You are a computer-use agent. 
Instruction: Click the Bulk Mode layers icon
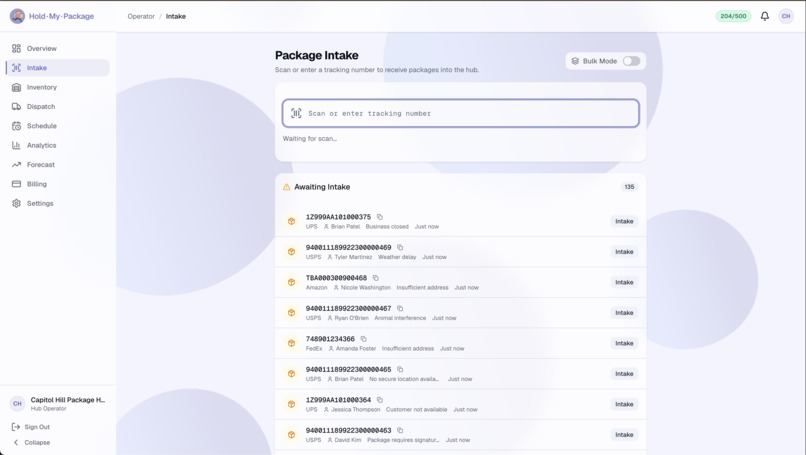pyautogui.click(x=575, y=61)
